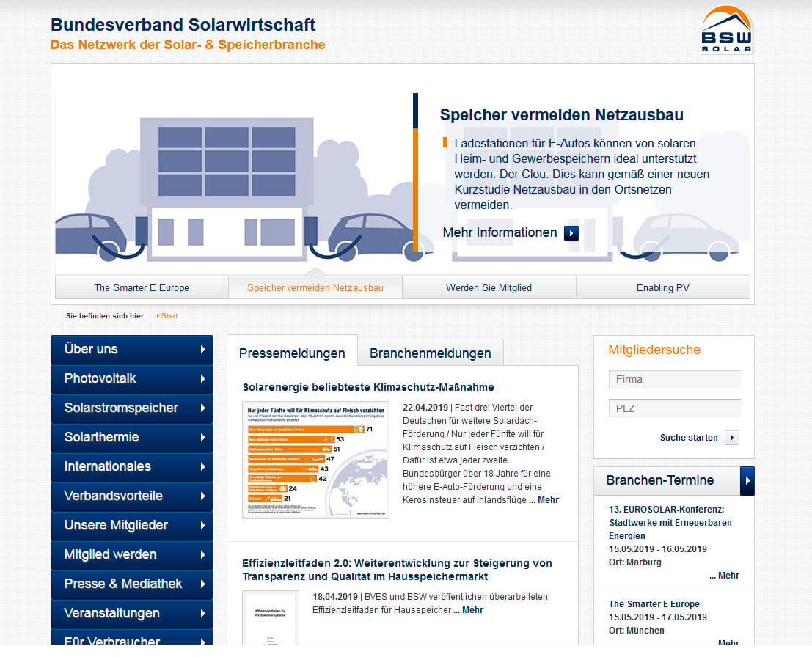The image size is (812, 657).
Task: Open The Smarter E Europe event in Branchen-Termine
Action: [654, 604]
